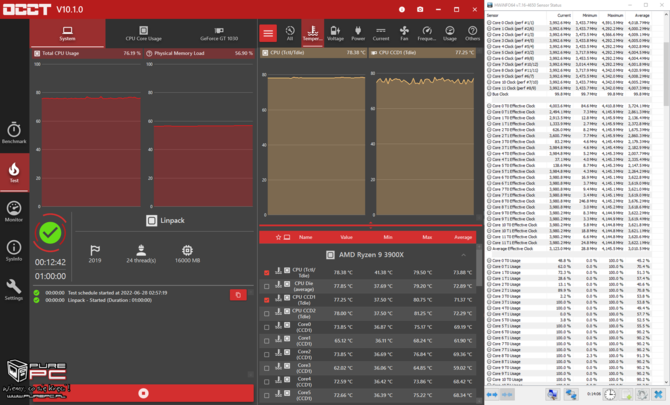Image resolution: width=670 pixels, height=405 pixels.
Task: Select the Bus Clock row in HWiNFO
Action: (x=569, y=94)
